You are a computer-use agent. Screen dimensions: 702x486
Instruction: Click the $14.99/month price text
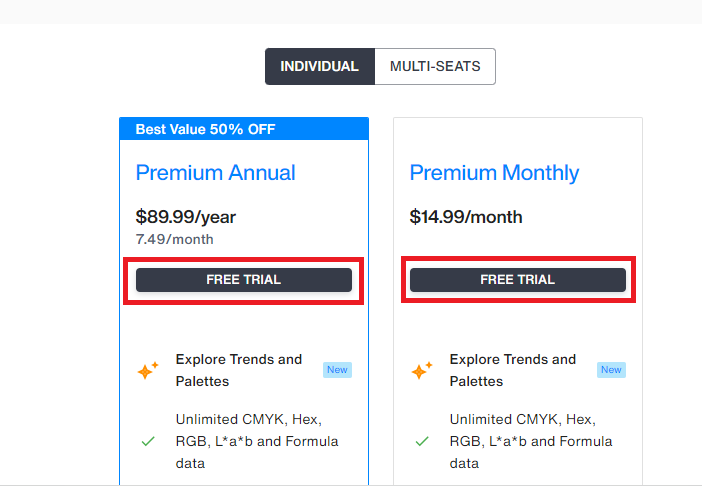466,217
